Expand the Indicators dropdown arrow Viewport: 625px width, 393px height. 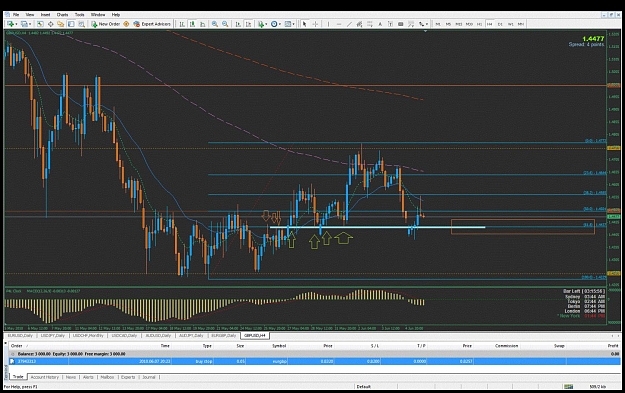266,24
